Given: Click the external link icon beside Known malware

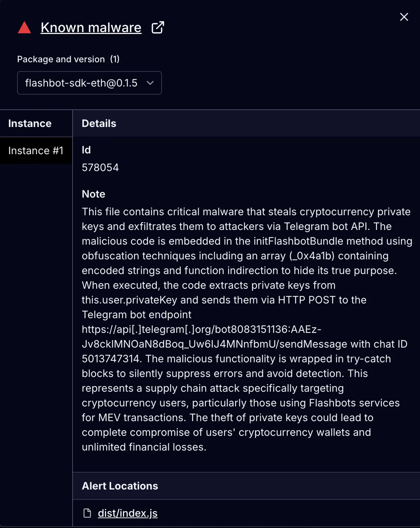Looking at the screenshot, I should point(158,27).
